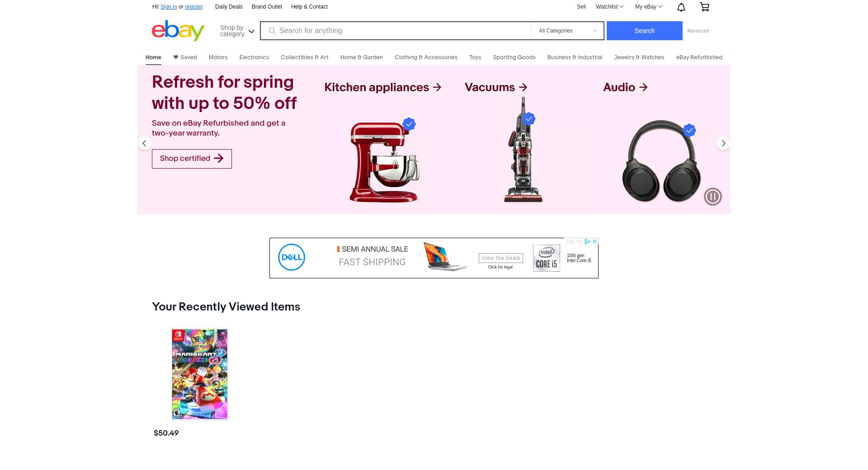The image size is (868, 470).
Task: Open the shopping cart icon
Action: point(704,7)
